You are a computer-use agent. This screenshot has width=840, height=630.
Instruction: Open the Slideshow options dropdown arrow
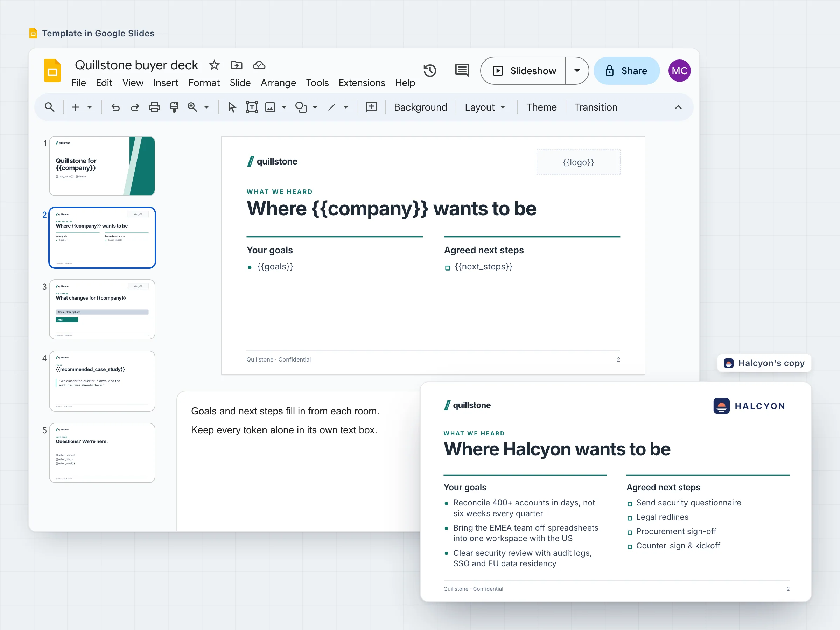coord(577,71)
